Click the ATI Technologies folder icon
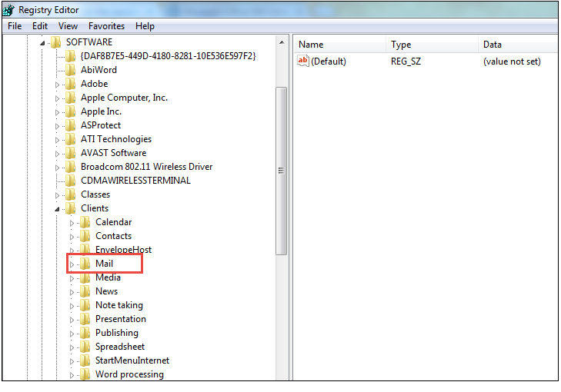This screenshot has width=561, height=392. coord(71,139)
